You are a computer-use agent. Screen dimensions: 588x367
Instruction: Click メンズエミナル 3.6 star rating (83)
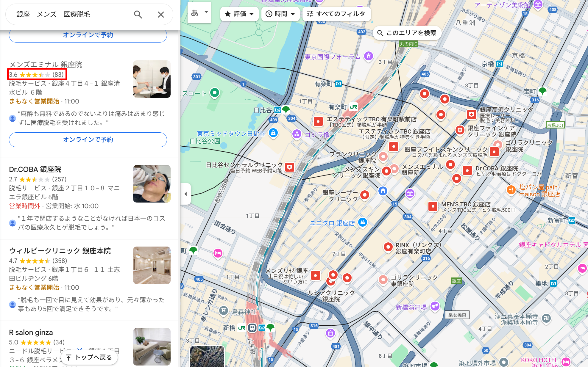point(36,75)
